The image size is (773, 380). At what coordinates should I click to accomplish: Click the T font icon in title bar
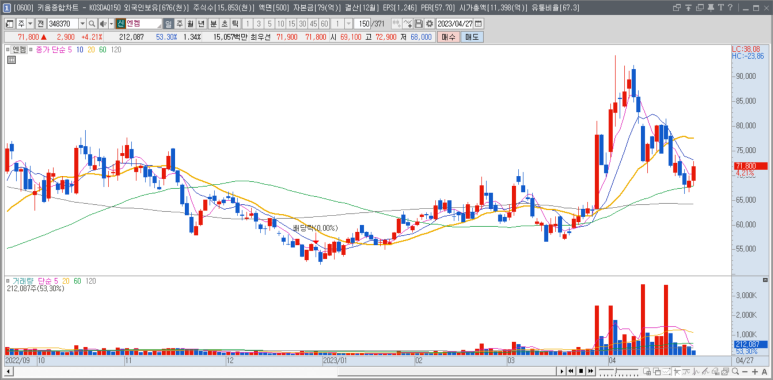click(720, 8)
